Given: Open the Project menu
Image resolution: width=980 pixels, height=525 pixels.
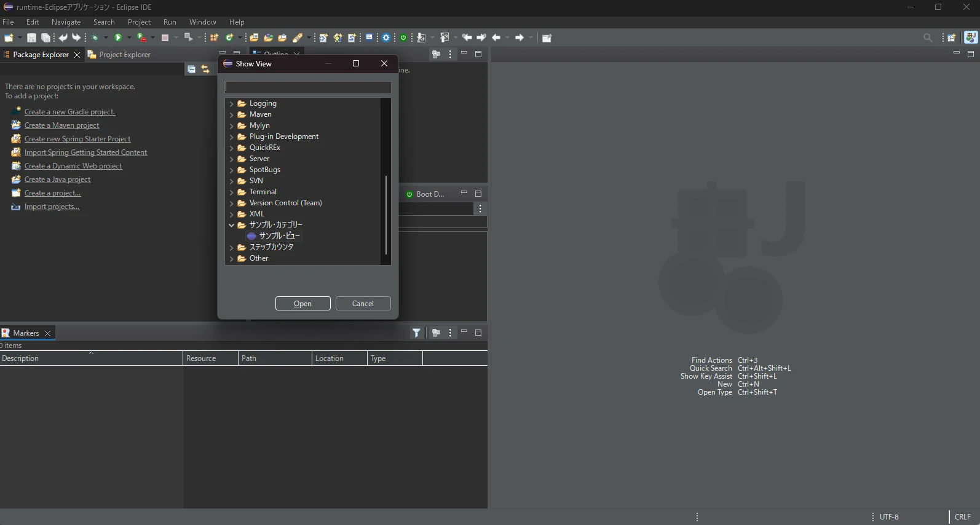Looking at the screenshot, I should [139, 22].
